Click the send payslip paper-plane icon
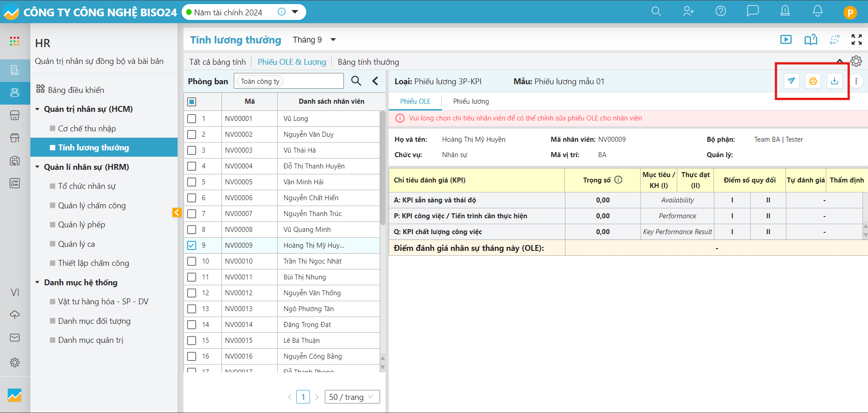This screenshot has height=413, width=868. coord(791,81)
